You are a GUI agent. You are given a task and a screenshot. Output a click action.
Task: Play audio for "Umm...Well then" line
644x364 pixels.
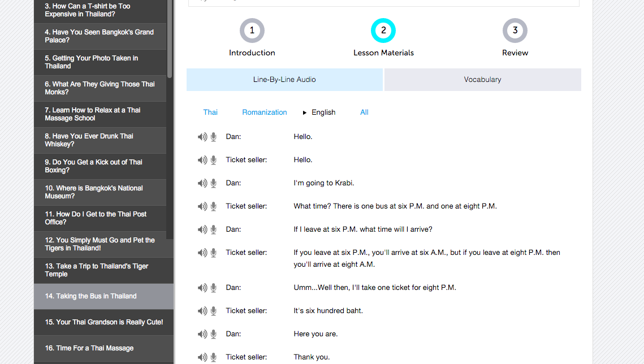coord(202,288)
